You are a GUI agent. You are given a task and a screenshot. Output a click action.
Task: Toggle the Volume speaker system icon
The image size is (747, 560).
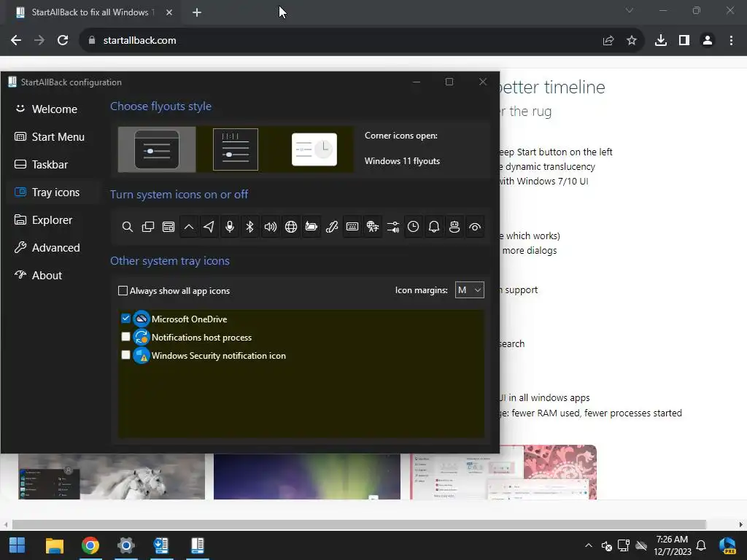point(271,227)
